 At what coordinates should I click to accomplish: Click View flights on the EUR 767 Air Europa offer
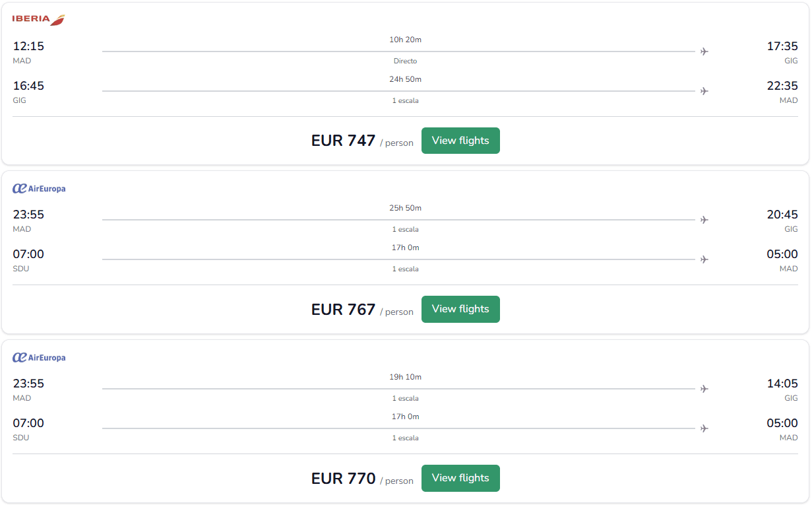pos(460,309)
